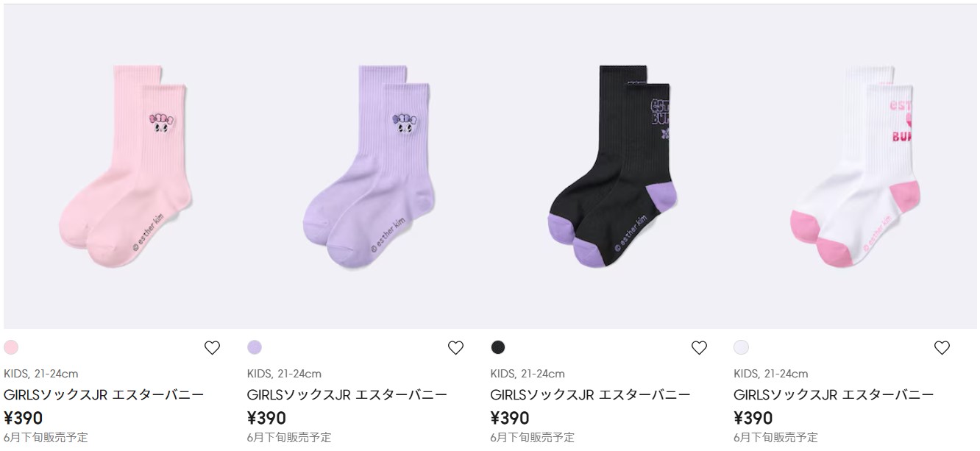Open the black and purple socks image
This screenshot has height=451, width=980.
pyautogui.click(x=612, y=166)
